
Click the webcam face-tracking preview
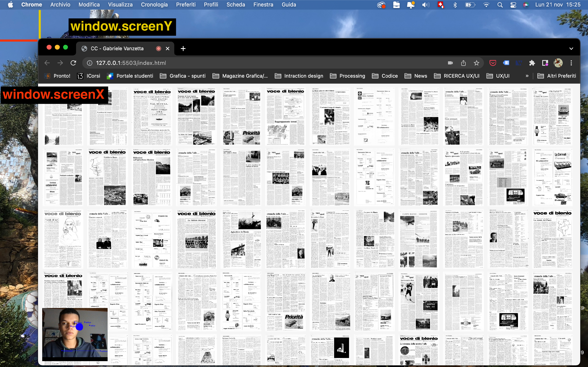[x=75, y=335]
